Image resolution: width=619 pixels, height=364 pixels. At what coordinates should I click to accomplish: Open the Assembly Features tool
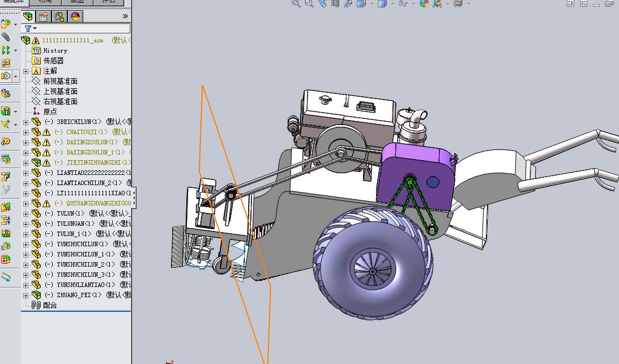pyautogui.click(x=6, y=112)
